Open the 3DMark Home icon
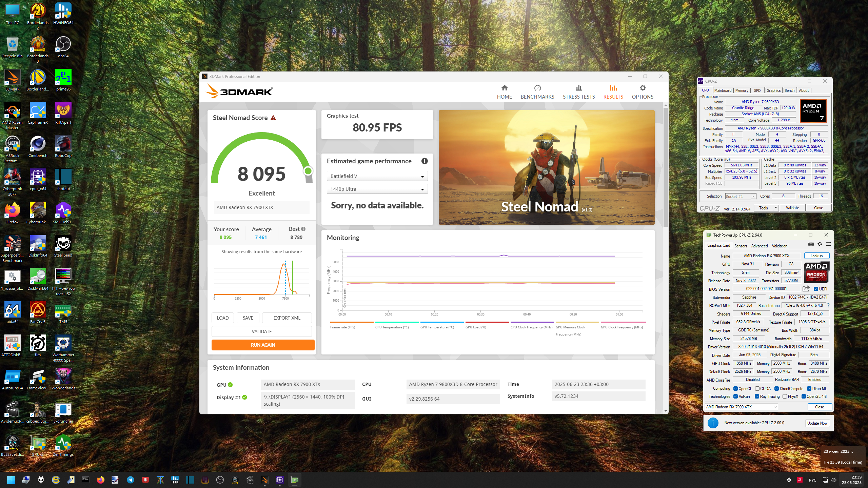 point(504,88)
